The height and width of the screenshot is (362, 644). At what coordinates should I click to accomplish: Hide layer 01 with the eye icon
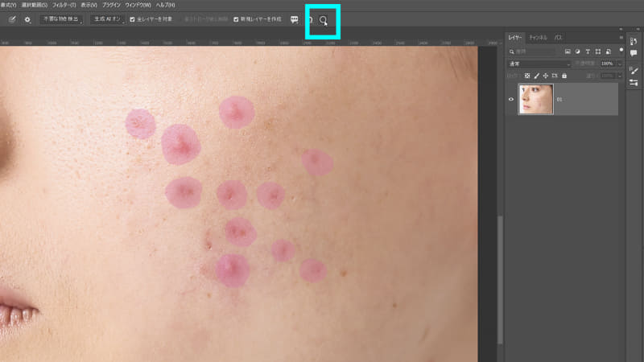point(511,99)
